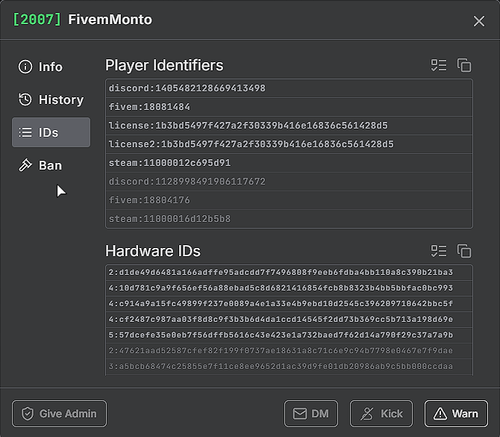The image size is (500, 437).
Task: Select discord:1405482128669413498 identifier
Action: pyautogui.click(x=289, y=88)
